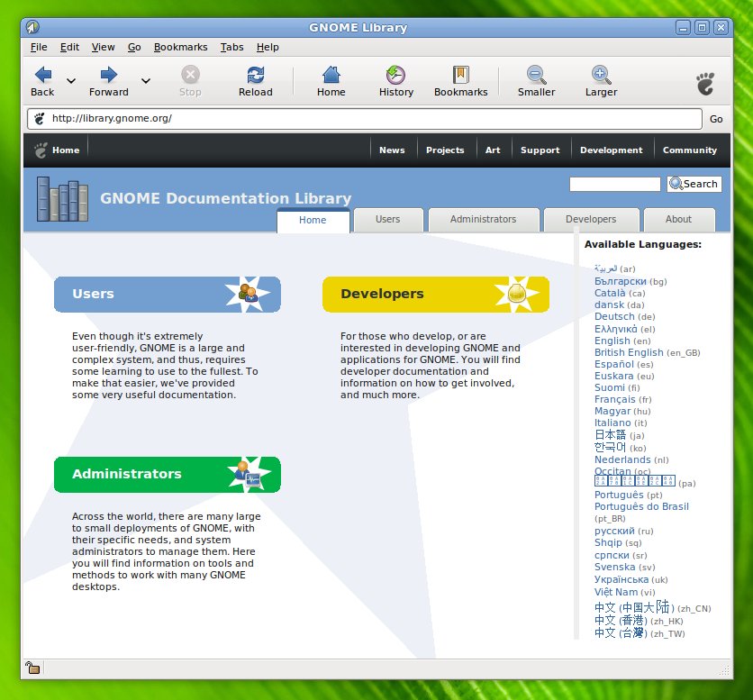Click the URL address field
Viewport: 753px width, 700px height.
365,119
